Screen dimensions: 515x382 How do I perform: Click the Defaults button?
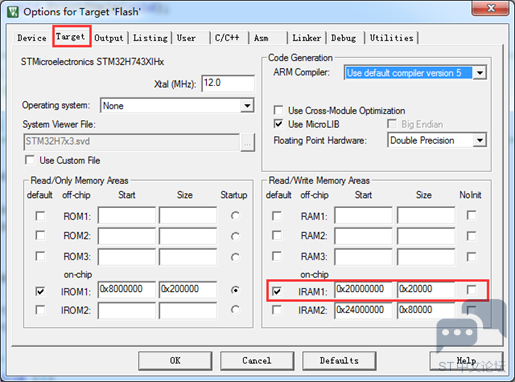click(339, 361)
